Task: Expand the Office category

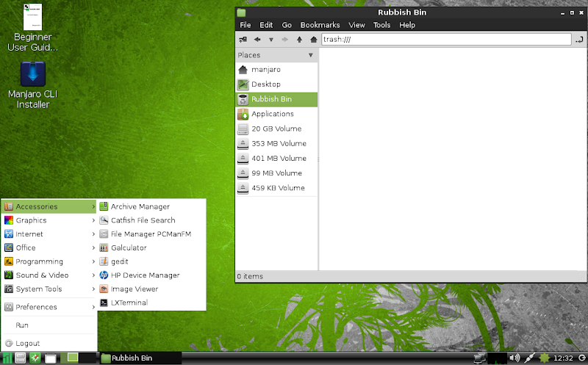Action: [x=49, y=247]
